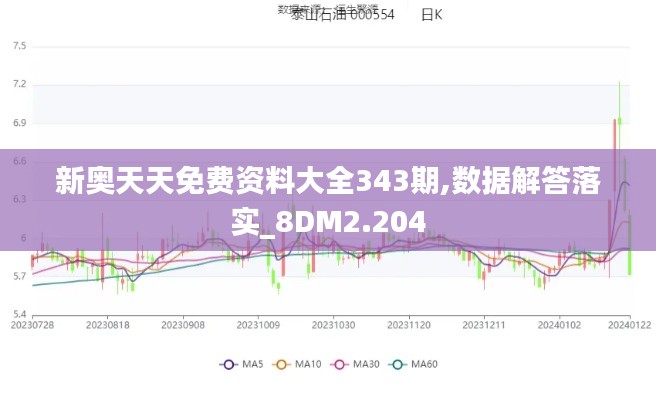Click the tall green candlestick peaking near 7.2
This screenshot has height=400, width=656.
(x=620, y=121)
